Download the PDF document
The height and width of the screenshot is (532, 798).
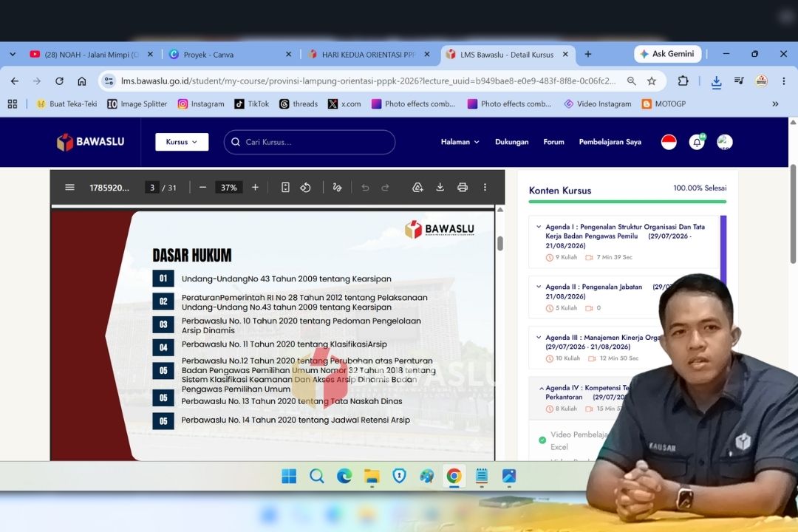[440, 188]
